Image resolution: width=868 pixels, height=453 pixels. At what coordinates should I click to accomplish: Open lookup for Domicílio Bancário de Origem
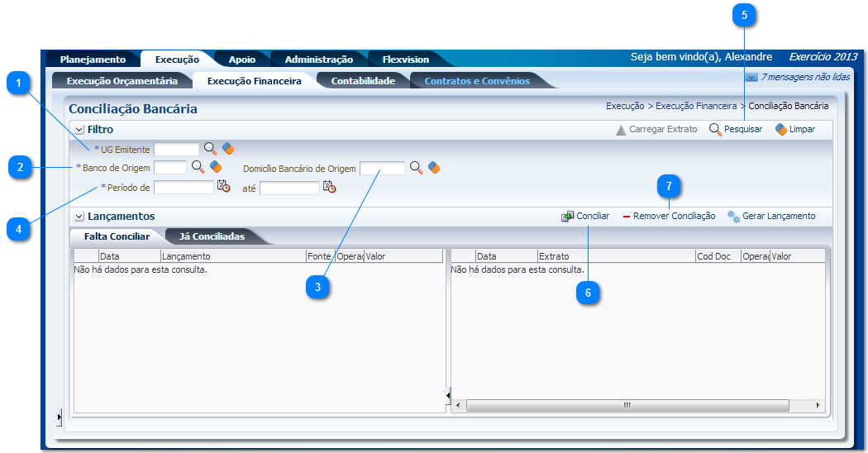pyautogui.click(x=416, y=168)
